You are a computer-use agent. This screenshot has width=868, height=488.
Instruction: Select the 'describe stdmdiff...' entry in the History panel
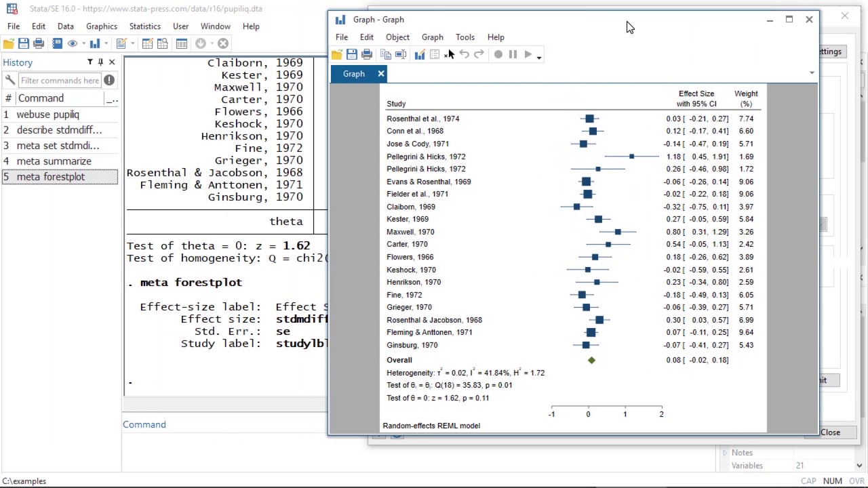pyautogui.click(x=60, y=130)
